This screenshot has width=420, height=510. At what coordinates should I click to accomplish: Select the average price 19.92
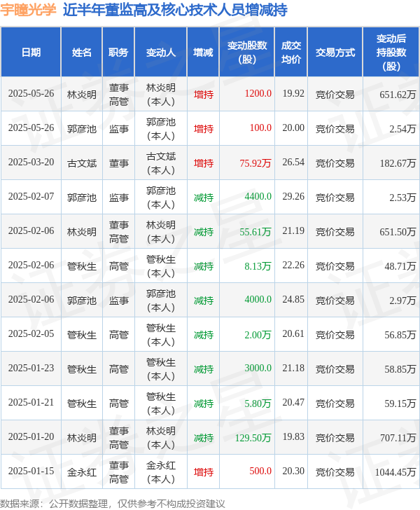click(293, 94)
